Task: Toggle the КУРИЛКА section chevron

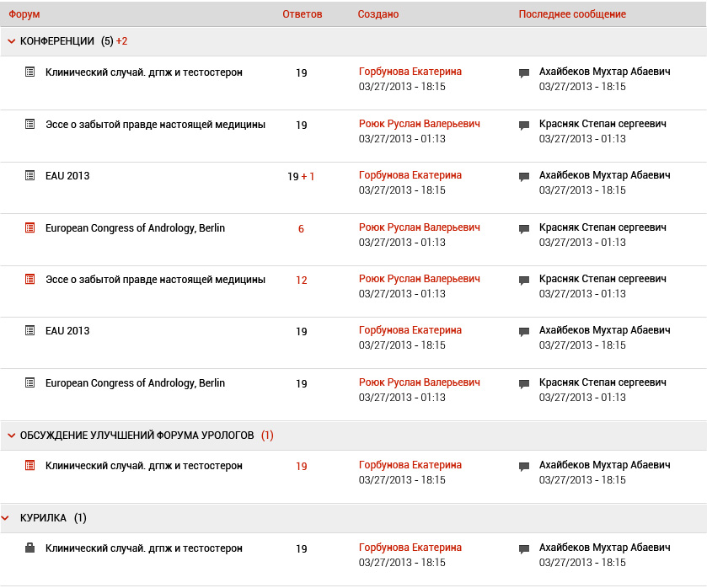Action: 6,518
